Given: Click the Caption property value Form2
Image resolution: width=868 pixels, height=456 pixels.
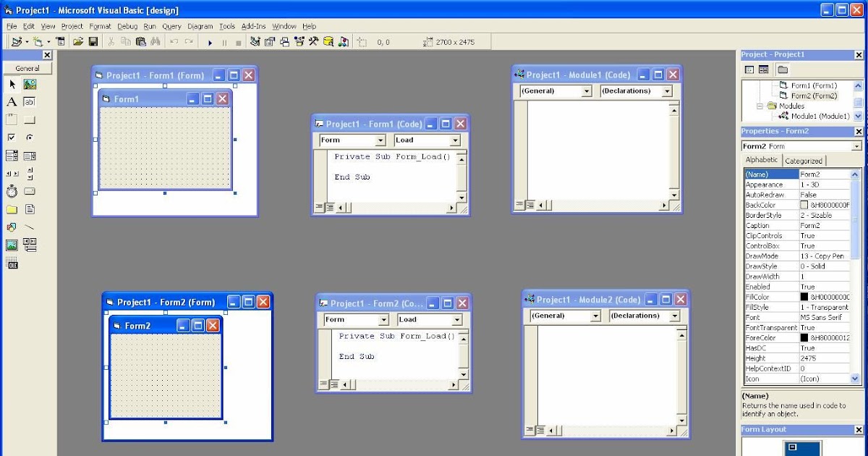Looking at the screenshot, I should [825, 225].
